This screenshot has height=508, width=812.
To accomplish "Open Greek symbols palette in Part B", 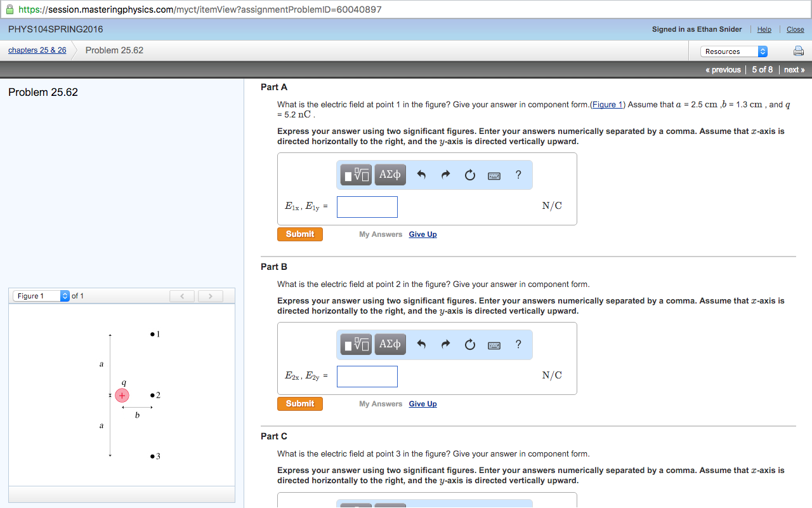I will [x=390, y=344].
